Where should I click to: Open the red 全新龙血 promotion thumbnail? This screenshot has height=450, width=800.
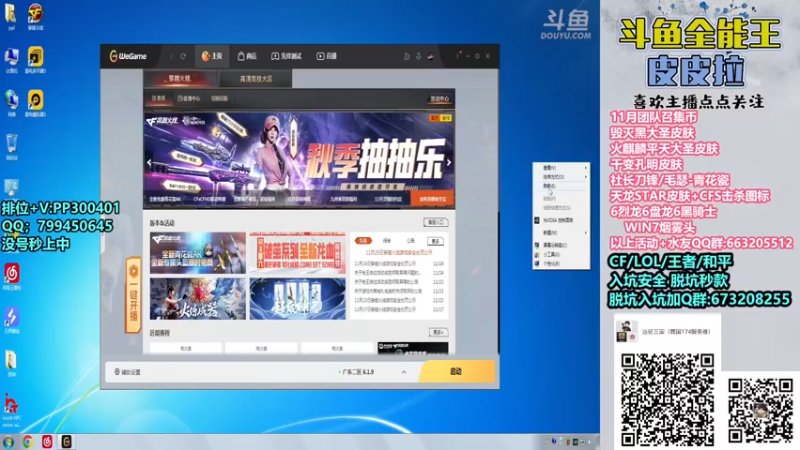tap(298, 253)
